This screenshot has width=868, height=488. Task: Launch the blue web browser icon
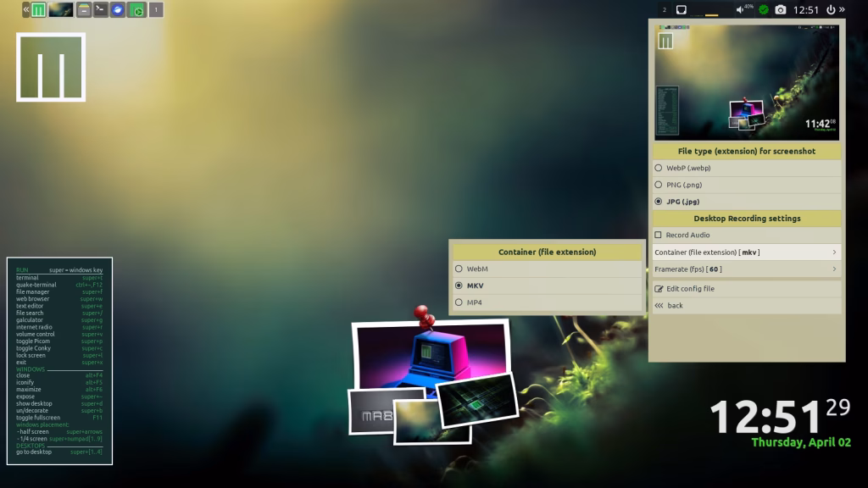(x=118, y=10)
